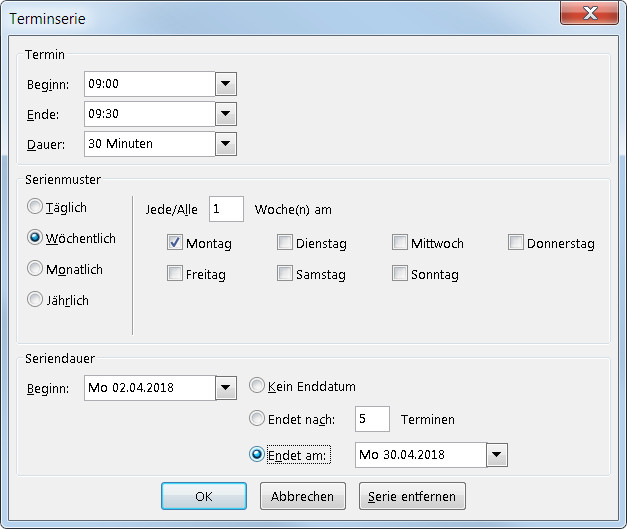The width and height of the screenshot is (627, 529).
Task: Expand the Ende time dropdown
Action: click(226, 114)
